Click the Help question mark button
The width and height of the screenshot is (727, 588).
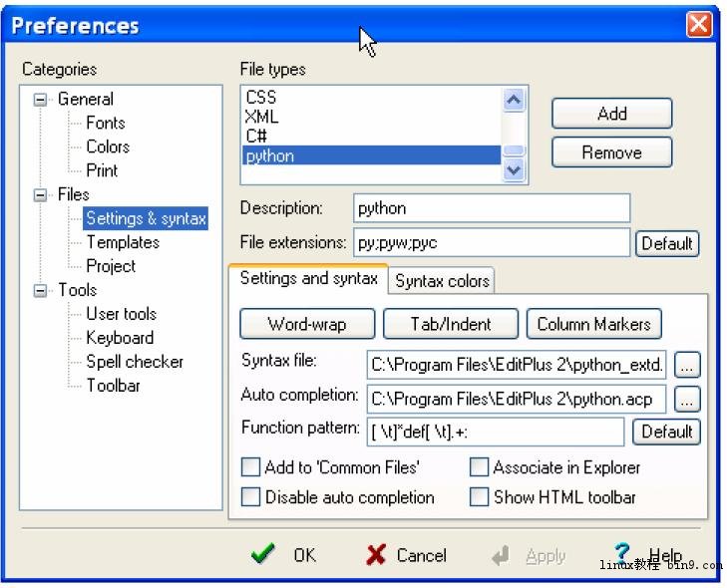tap(647, 554)
